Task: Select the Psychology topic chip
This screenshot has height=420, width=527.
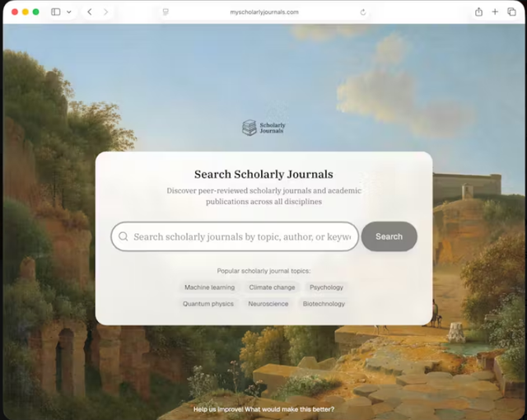Action: (x=326, y=287)
